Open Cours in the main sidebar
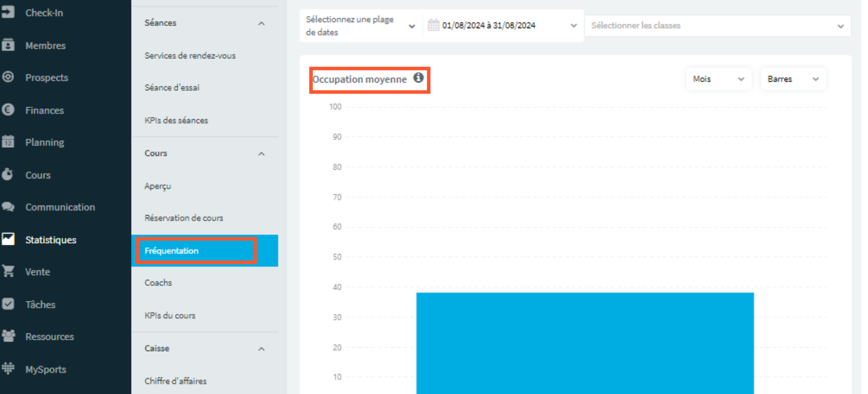Viewport: 868px width, 394px height. click(x=38, y=175)
